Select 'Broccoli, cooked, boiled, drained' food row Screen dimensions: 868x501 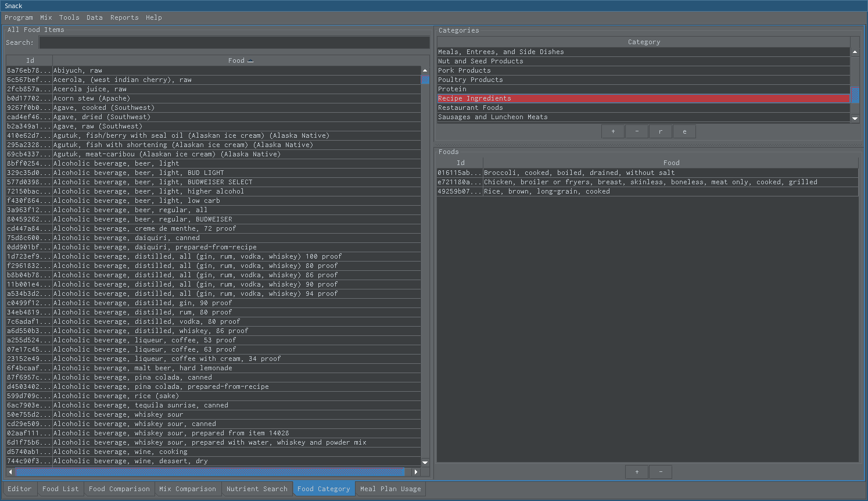click(648, 173)
